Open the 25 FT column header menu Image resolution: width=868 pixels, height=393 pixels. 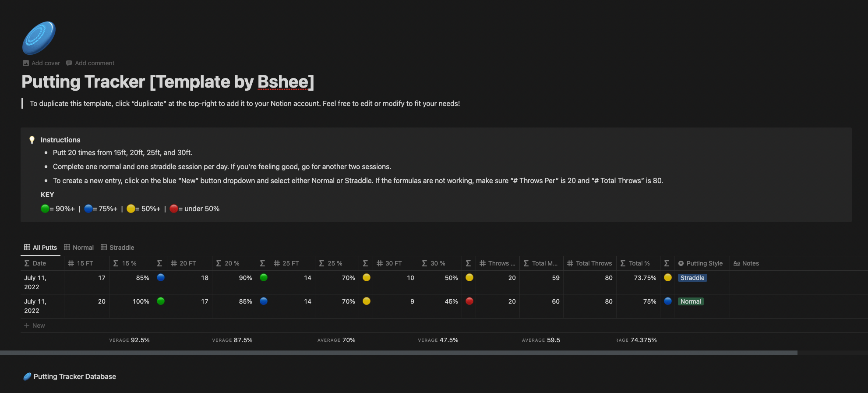[292, 263]
